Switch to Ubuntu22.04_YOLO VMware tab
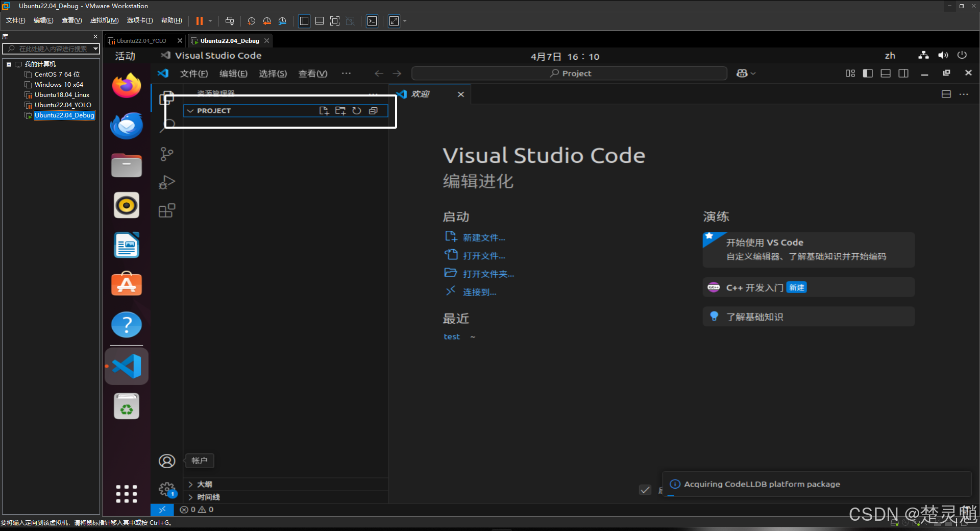This screenshot has width=980, height=531. pos(141,41)
